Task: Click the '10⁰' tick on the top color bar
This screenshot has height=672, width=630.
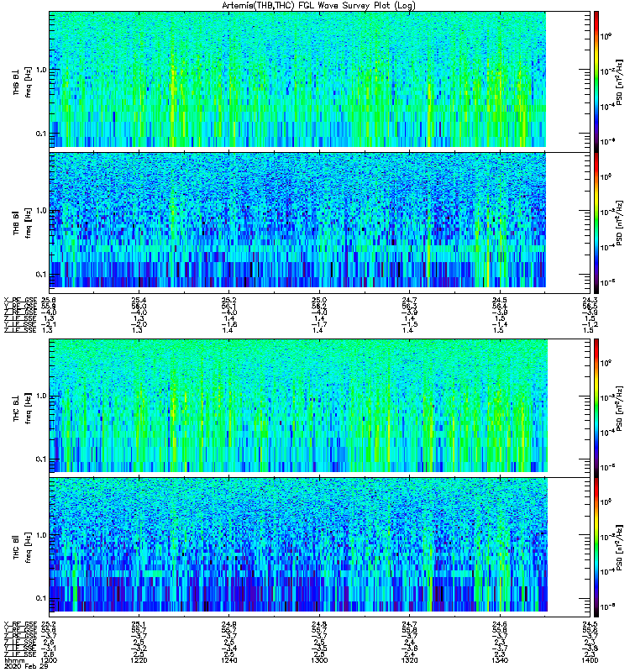Action: point(606,36)
